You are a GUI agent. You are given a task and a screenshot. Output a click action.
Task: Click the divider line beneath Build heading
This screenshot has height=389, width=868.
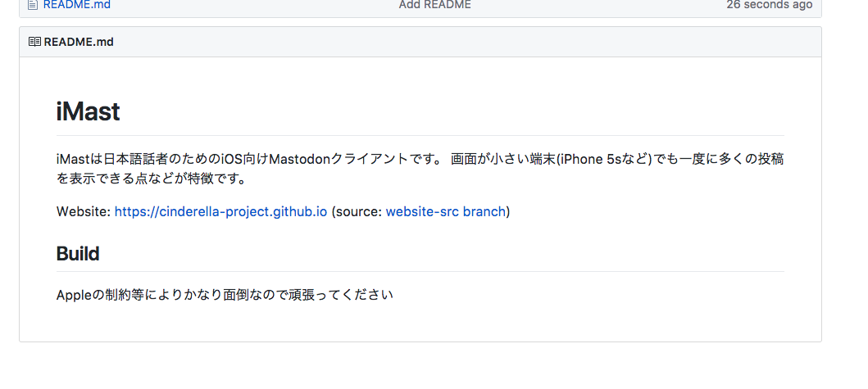(420, 271)
